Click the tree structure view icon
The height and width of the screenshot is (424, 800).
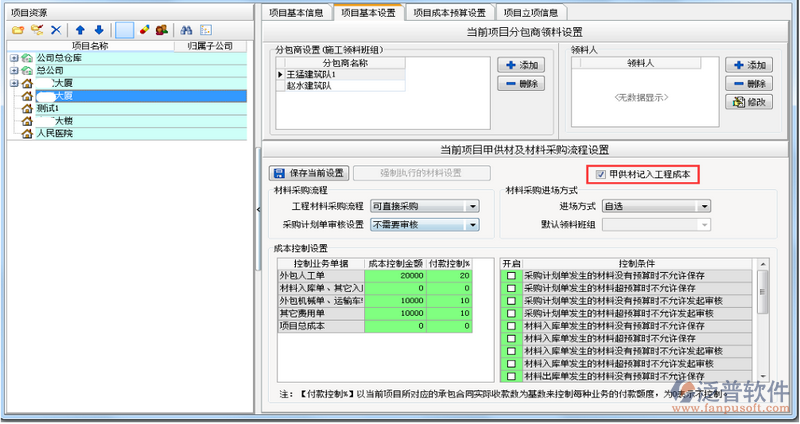pos(206,30)
